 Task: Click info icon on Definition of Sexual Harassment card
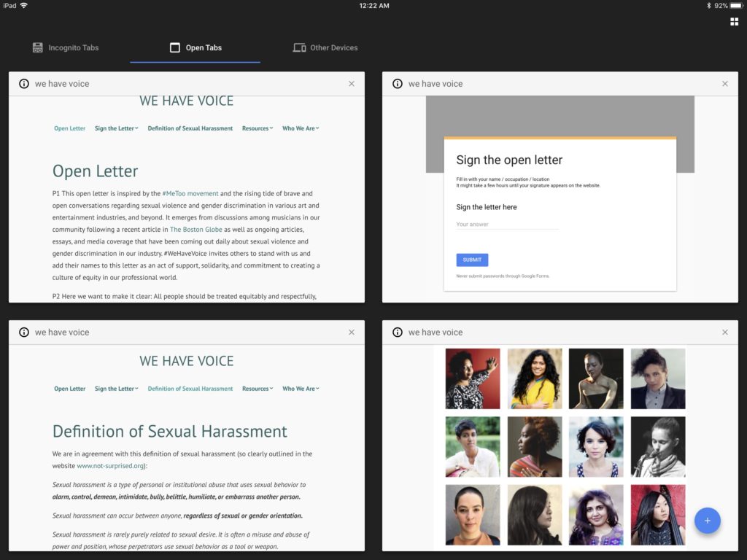24,332
